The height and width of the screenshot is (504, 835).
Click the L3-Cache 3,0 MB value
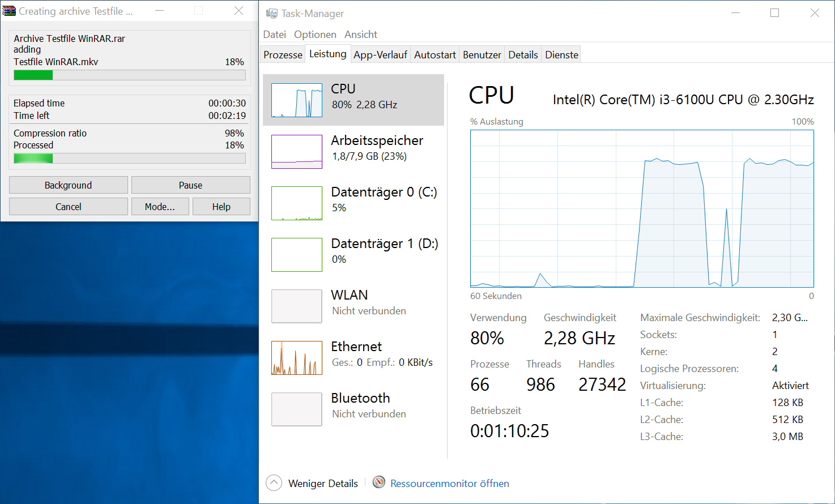coord(787,437)
